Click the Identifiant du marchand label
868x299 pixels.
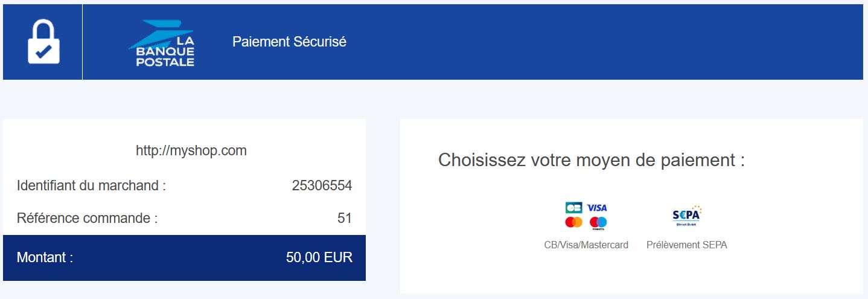point(91,185)
